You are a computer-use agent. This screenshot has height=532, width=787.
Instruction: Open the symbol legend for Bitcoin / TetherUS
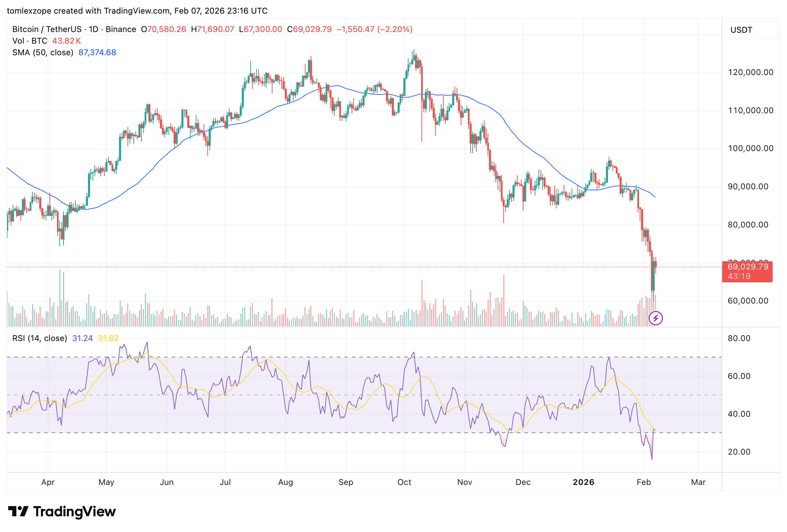[48, 29]
